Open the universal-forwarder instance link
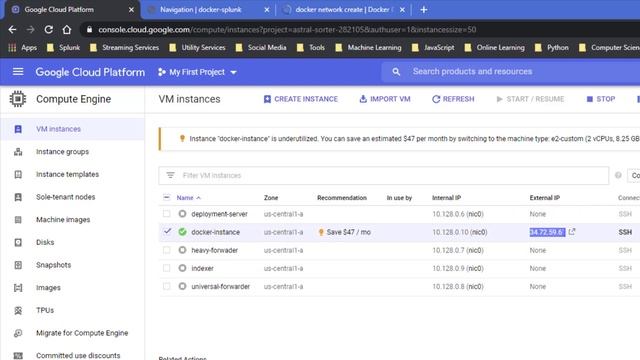 [x=220, y=287]
